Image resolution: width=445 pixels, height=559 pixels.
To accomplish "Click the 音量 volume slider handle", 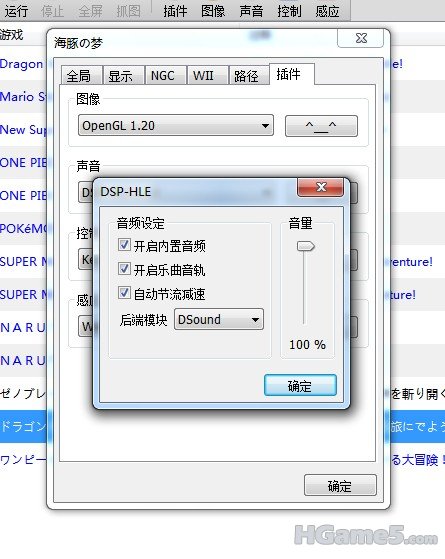I will tap(305, 246).
